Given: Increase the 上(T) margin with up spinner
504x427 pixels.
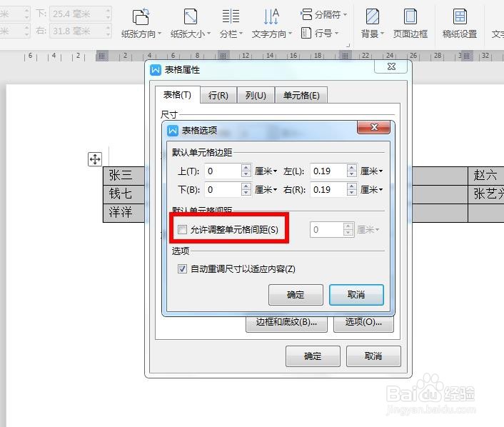Looking at the screenshot, I should [x=246, y=168].
